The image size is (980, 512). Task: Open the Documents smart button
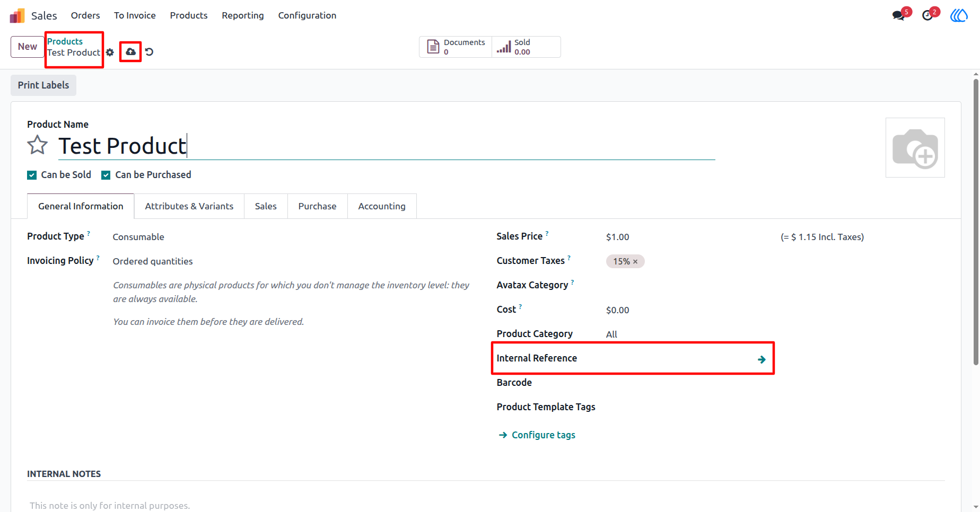point(456,47)
